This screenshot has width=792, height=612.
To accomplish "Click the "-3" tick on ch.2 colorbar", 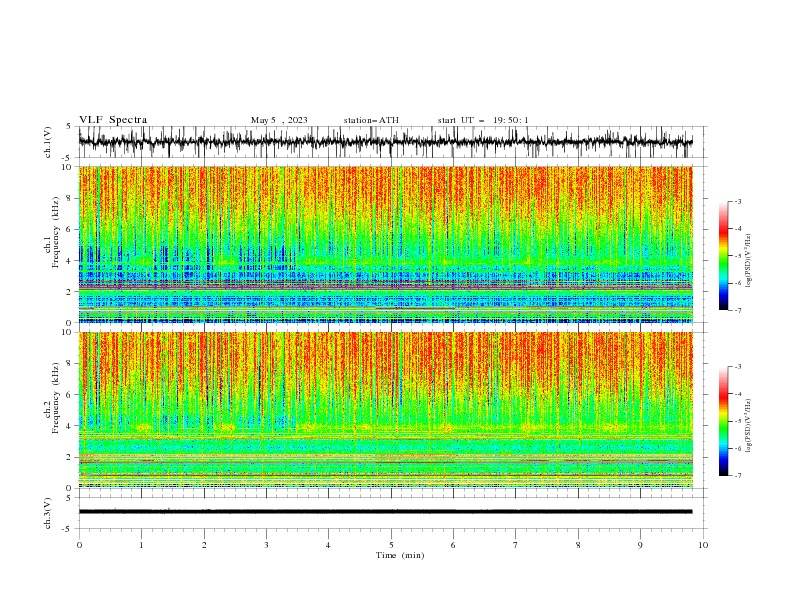I will 737,367.
